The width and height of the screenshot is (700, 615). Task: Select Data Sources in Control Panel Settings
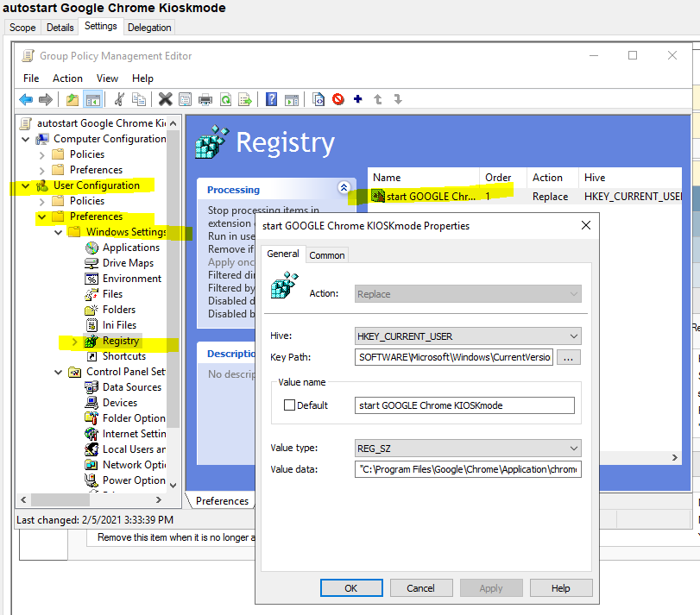click(x=132, y=387)
